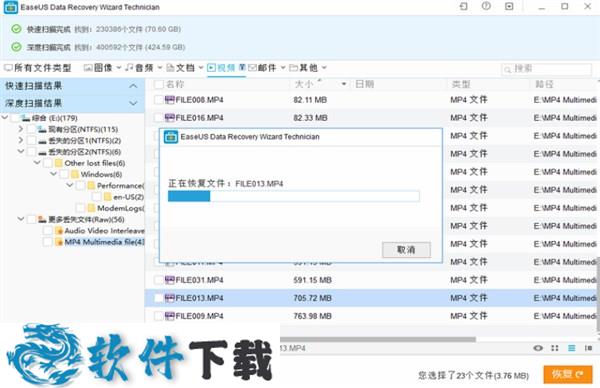The width and height of the screenshot is (600, 388).
Task: Click the import scan status icon in the title bar
Action: pos(463,7)
